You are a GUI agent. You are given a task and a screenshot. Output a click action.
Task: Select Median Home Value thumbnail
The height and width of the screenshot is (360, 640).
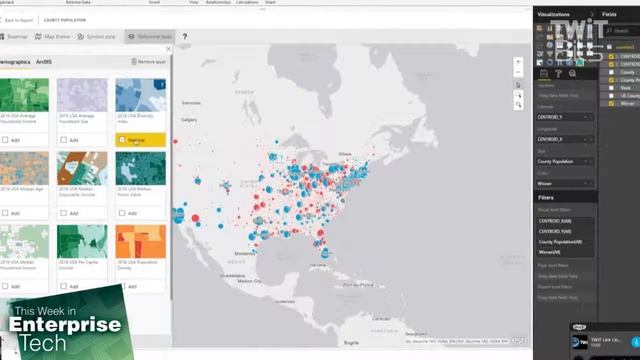[x=140, y=168]
